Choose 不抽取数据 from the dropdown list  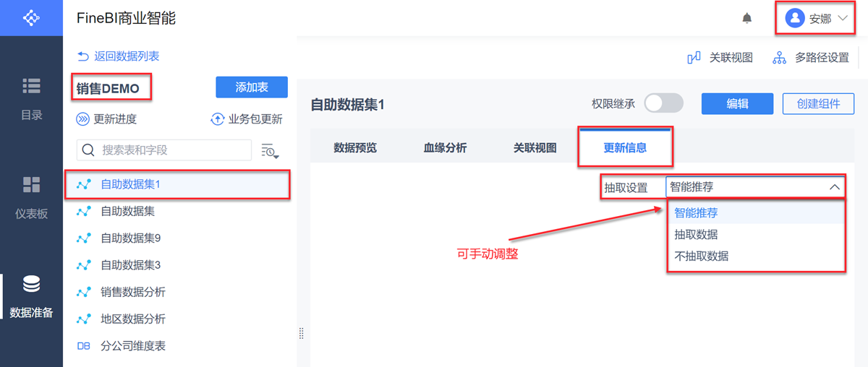point(755,256)
